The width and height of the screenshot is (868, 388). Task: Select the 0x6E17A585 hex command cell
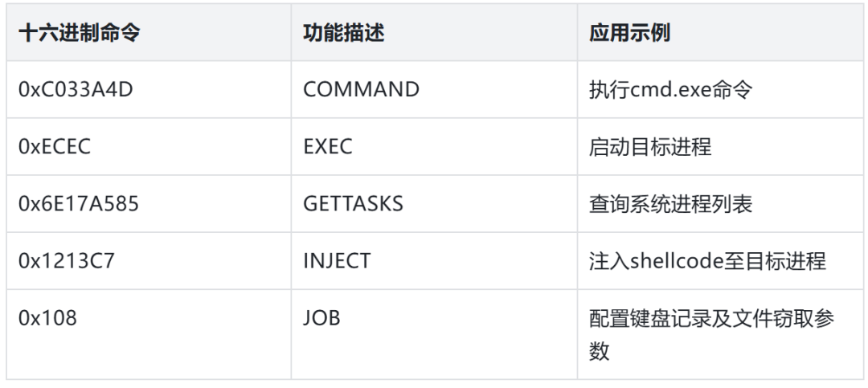(x=79, y=204)
